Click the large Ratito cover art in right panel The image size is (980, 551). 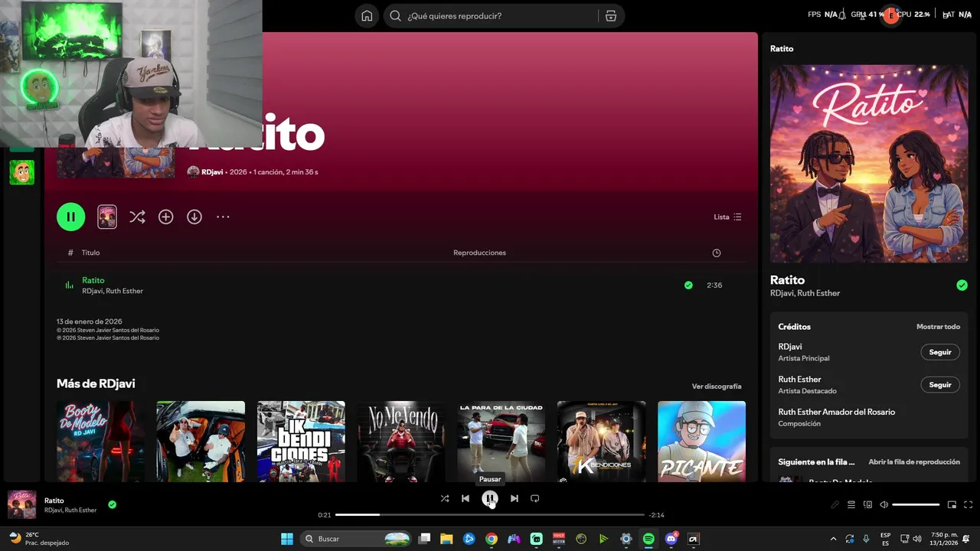(x=869, y=164)
